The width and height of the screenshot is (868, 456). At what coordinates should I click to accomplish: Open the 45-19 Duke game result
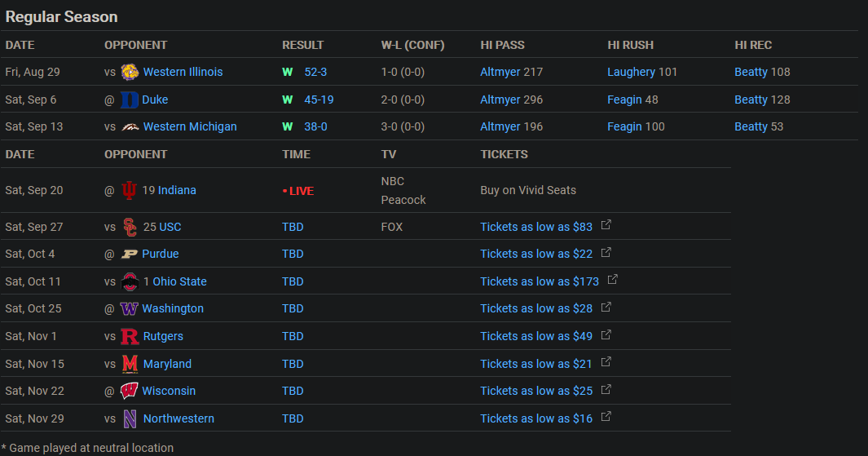pyautogui.click(x=319, y=100)
